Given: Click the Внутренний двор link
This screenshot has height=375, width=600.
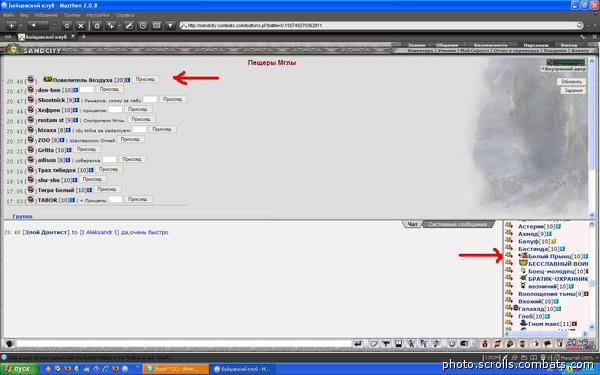Looking at the screenshot, I should pyautogui.click(x=563, y=69).
